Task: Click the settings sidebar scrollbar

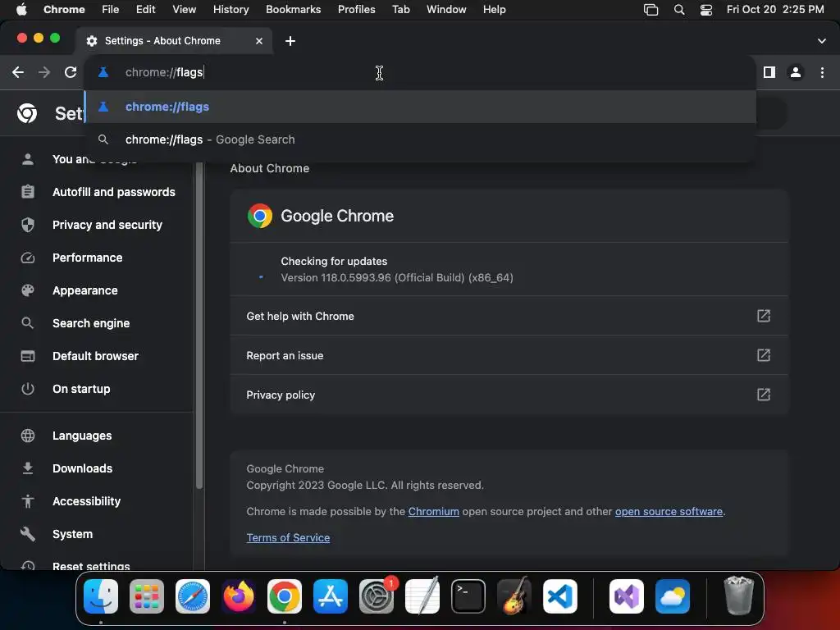Action: pos(199,326)
